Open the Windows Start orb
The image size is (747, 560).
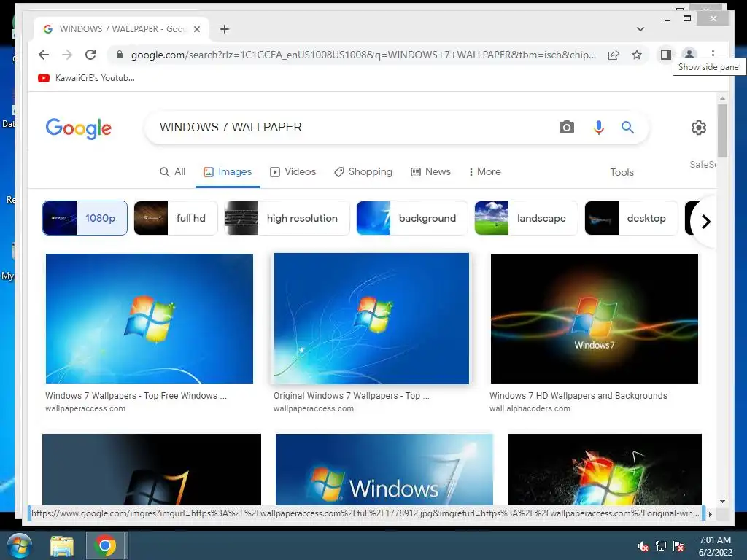(x=19, y=545)
